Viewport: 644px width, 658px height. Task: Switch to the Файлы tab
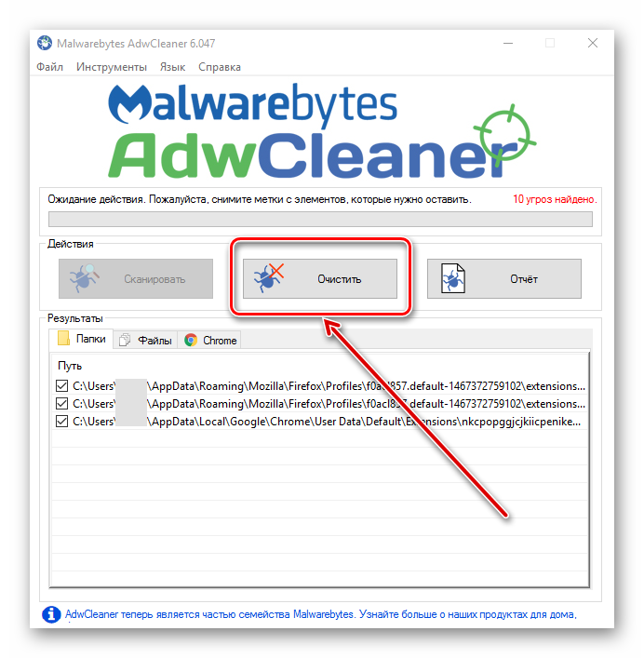(x=145, y=340)
